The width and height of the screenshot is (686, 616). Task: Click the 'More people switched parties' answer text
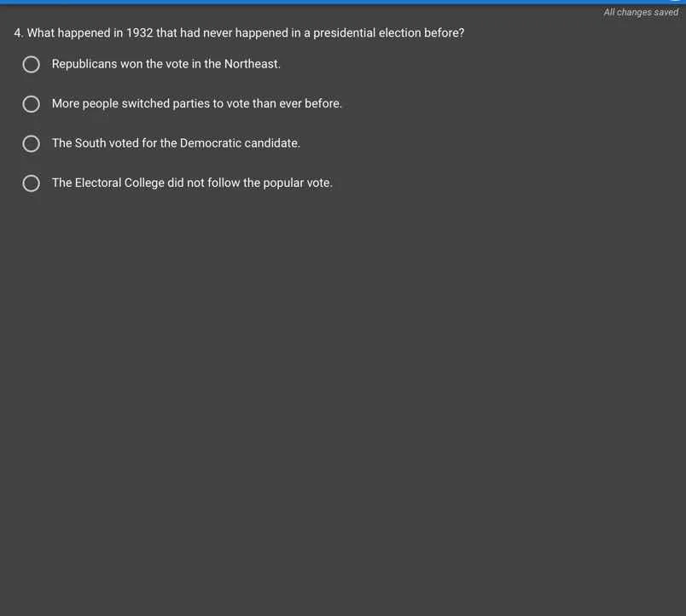click(x=196, y=103)
